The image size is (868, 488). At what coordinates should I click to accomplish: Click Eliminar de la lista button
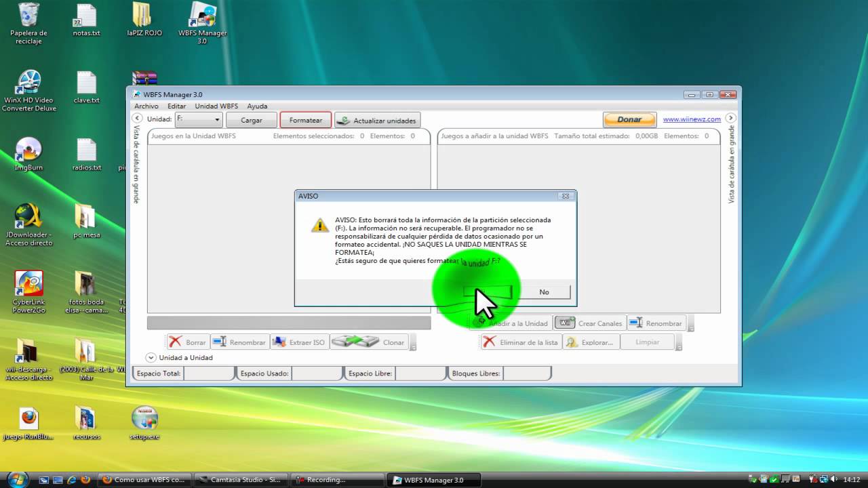[x=521, y=342]
